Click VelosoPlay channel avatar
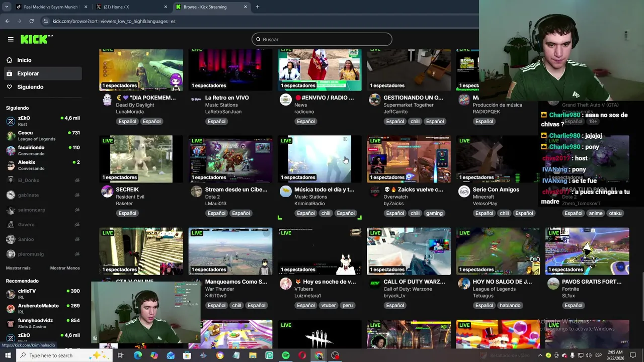The image size is (644, 362). (x=464, y=192)
